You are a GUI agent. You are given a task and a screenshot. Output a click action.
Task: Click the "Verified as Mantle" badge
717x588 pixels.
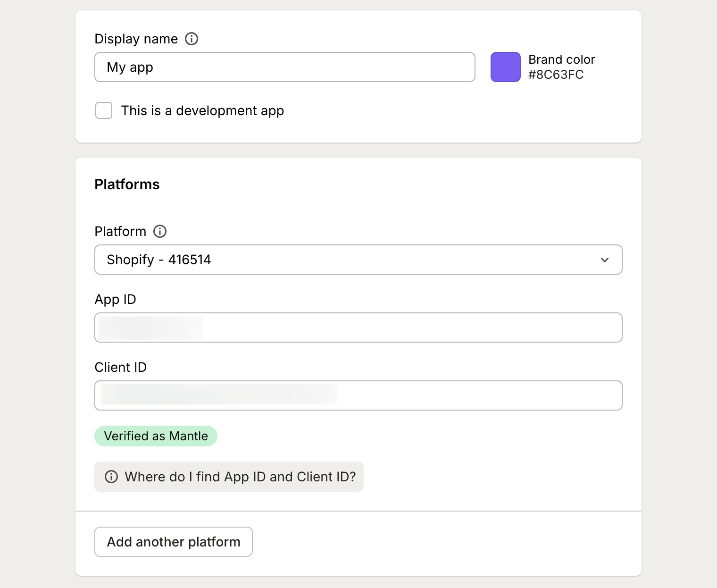[156, 436]
